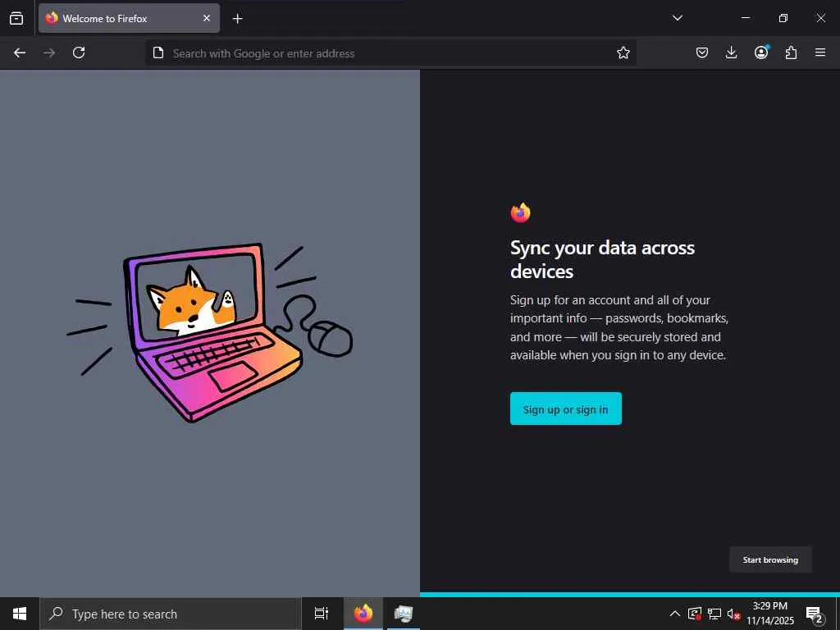Open the Windows Start menu
Screen dimensions: 840x630
20,614
